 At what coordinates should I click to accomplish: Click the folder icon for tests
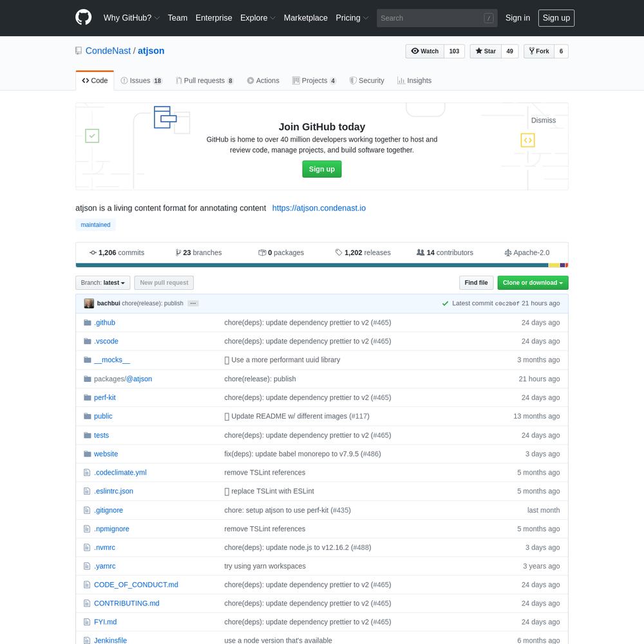click(87, 435)
